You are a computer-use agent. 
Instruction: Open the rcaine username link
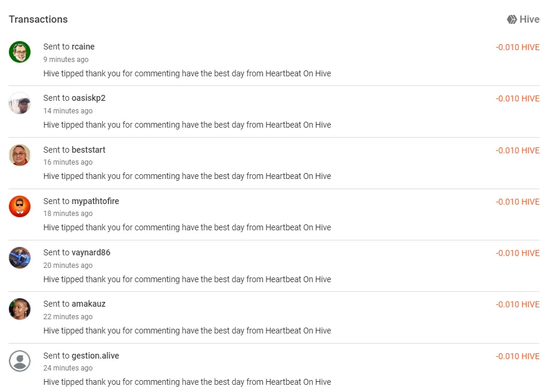pos(83,47)
